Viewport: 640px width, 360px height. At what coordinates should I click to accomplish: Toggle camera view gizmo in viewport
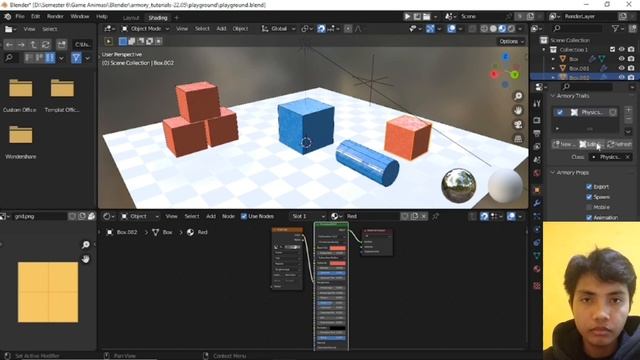coord(518,124)
